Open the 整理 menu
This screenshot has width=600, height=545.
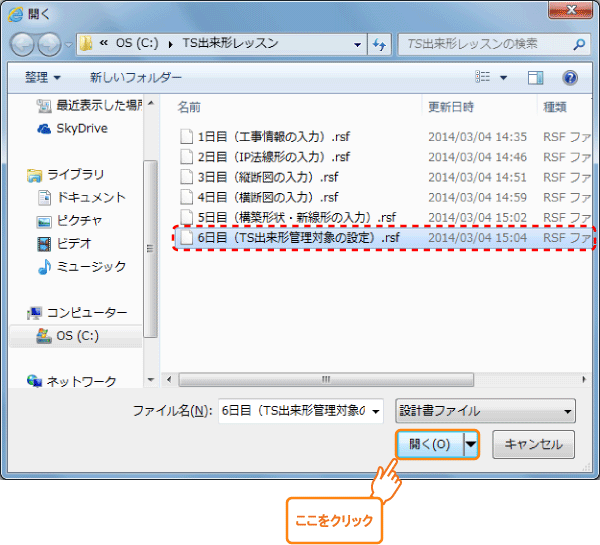click(x=43, y=77)
